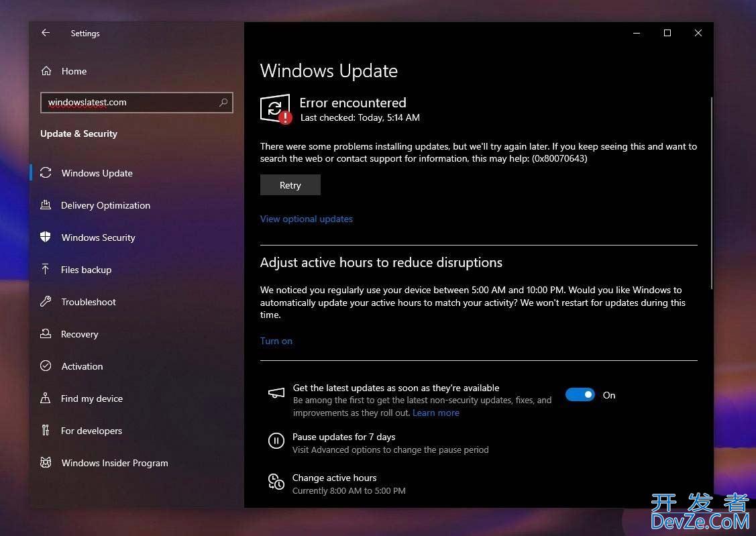Open Change active hours option

coord(334,478)
